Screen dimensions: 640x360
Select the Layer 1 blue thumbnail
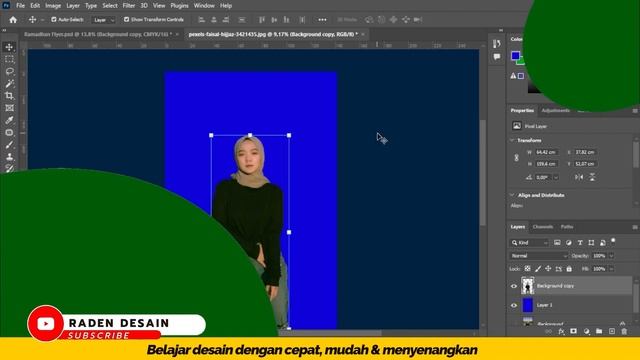click(x=528, y=305)
